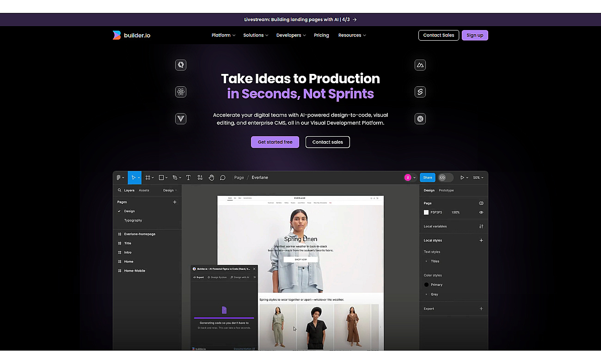The width and height of the screenshot is (601, 364).
Task: Close the Builder.io plugin window
Action: (254, 269)
